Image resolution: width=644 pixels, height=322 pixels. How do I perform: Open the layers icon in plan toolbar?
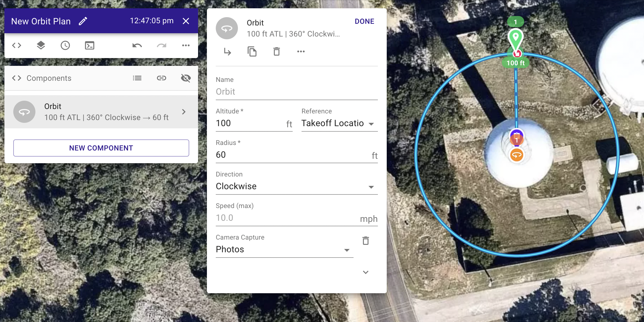pyautogui.click(x=41, y=45)
